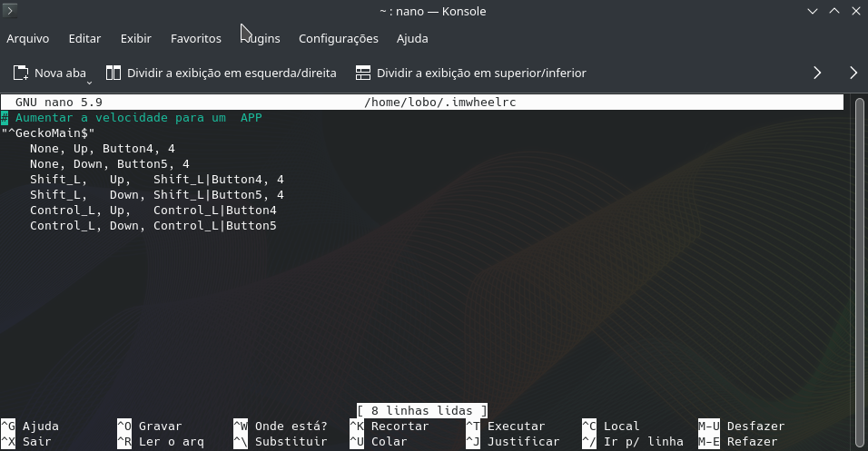The image size is (868, 451).
Task: Click the window title '~ : nano — Konsole'
Action: (433, 11)
